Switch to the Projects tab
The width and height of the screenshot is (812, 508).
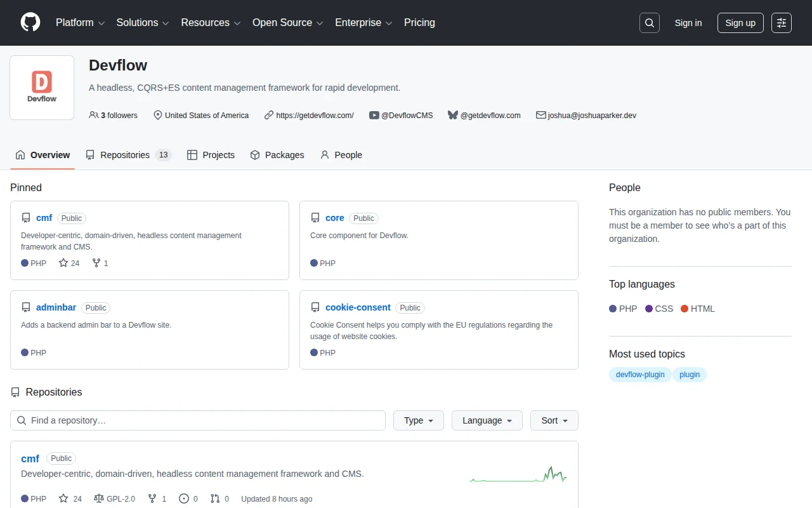tap(211, 155)
